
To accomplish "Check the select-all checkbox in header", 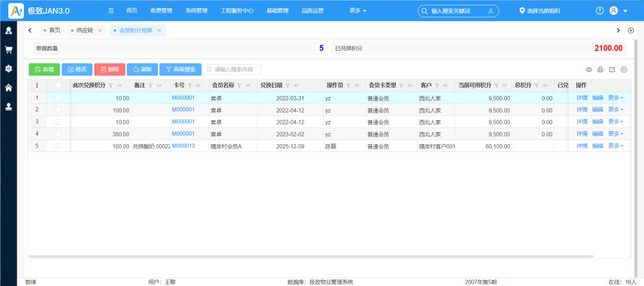I will [58, 85].
